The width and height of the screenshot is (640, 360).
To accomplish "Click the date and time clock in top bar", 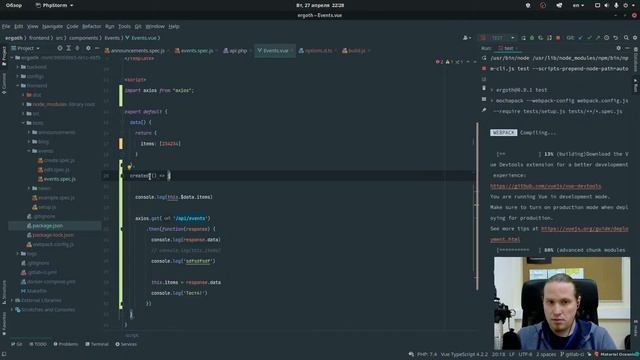I will coord(320,5).
